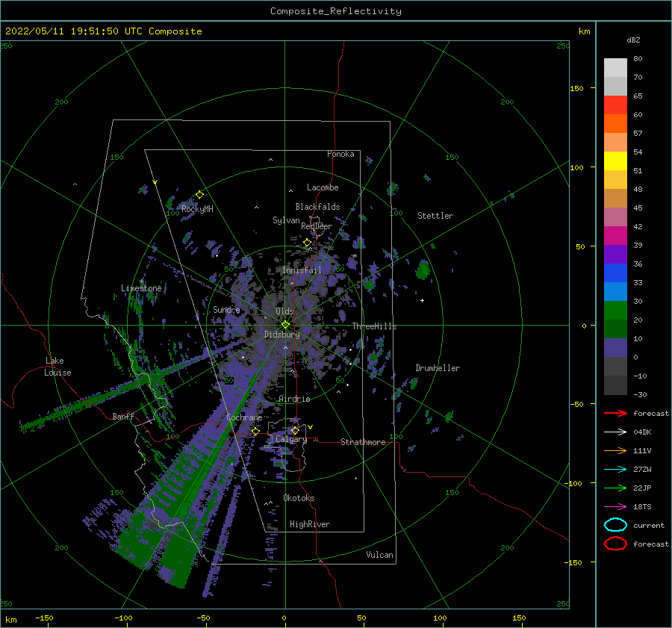Click the Didsbury town label

(282, 335)
